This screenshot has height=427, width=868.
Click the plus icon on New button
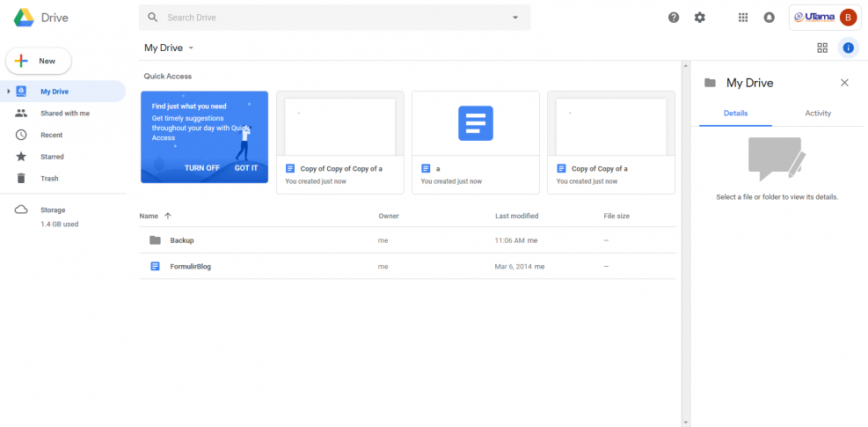click(21, 61)
